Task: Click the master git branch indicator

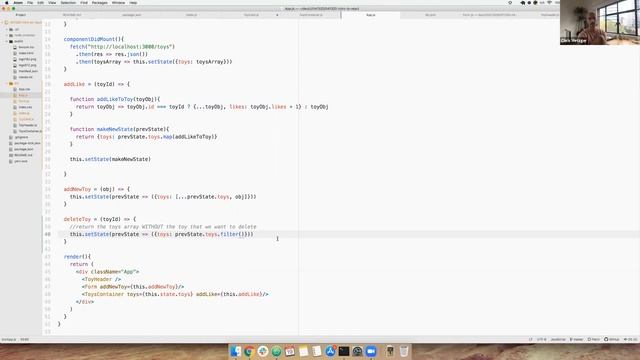Action: (x=576, y=339)
